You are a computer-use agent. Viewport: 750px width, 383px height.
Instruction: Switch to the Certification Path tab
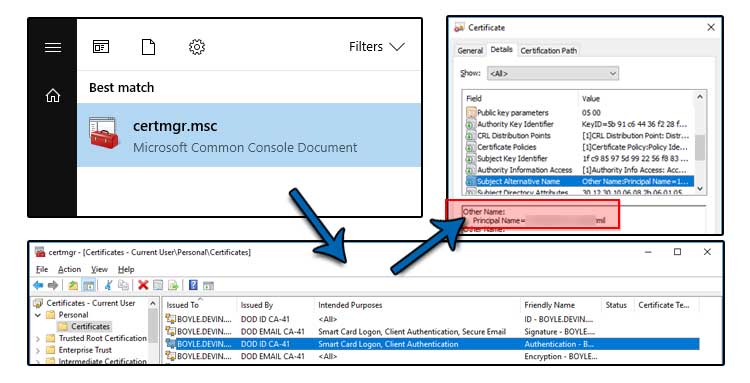click(x=549, y=51)
